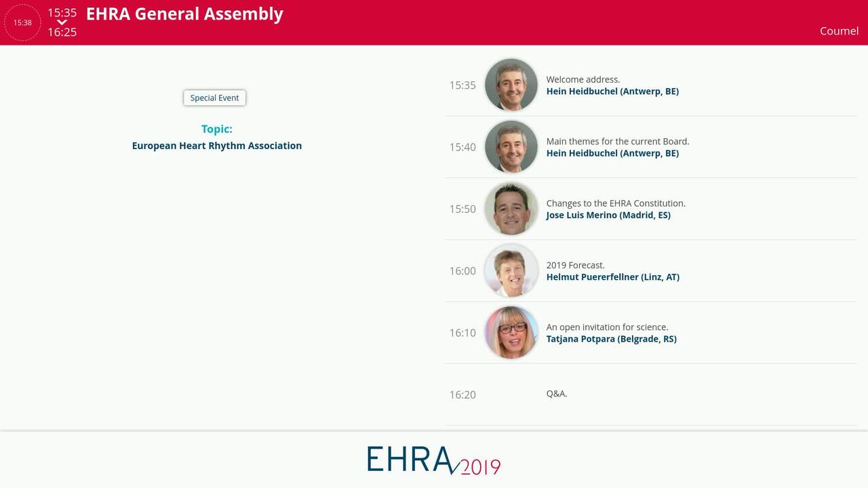Select Hein Heidbuchel's name under Main themes

(x=612, y=153)
